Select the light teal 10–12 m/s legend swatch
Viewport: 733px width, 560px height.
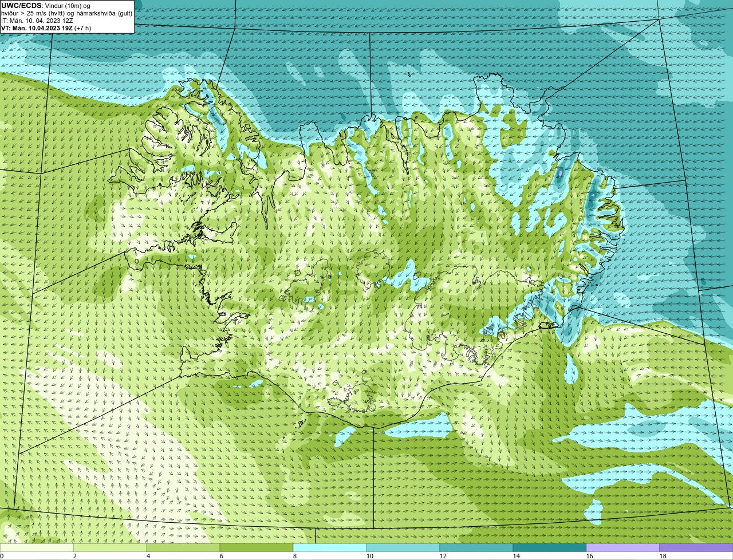pyautogui.click(x=403, y=548)
